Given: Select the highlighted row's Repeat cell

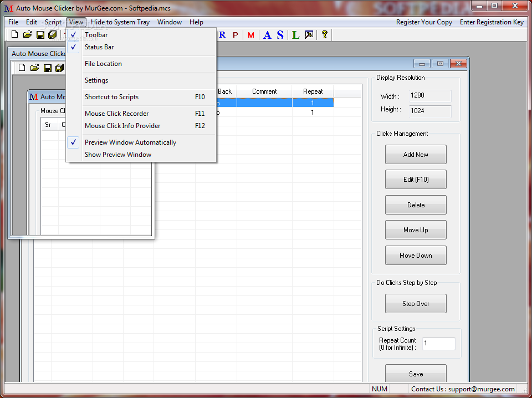Looking at the screenshot, I should (x=313, y=103).
